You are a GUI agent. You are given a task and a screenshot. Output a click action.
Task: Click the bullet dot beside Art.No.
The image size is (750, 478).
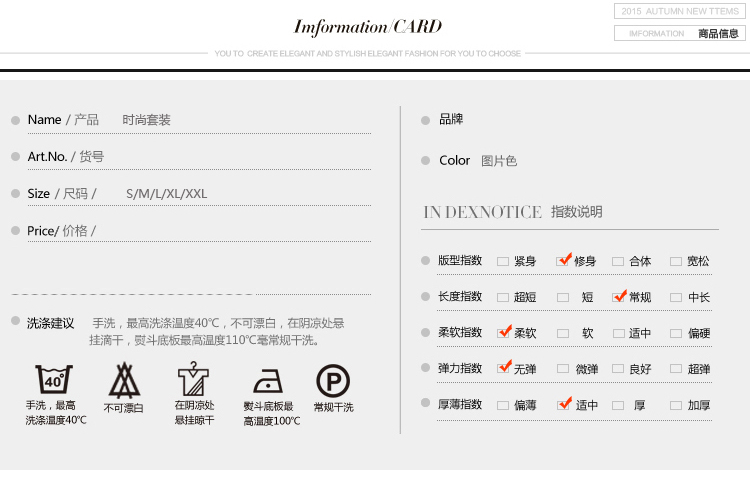(15, 157)
